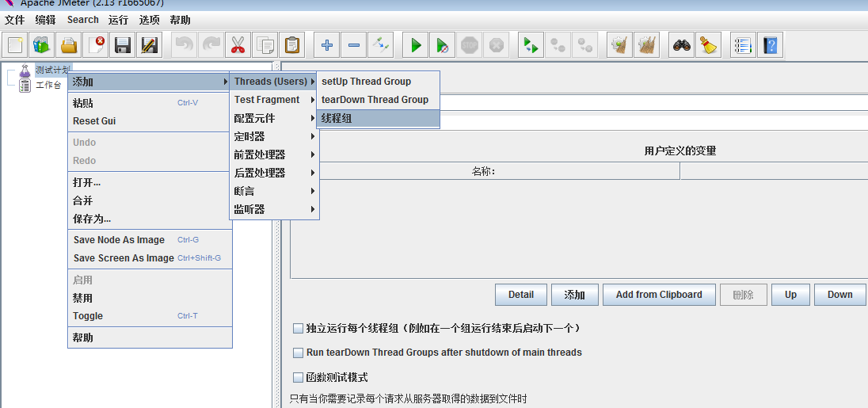
Task: Click the Redo arrow toolbar icon
Action: [x=211, y=45]
